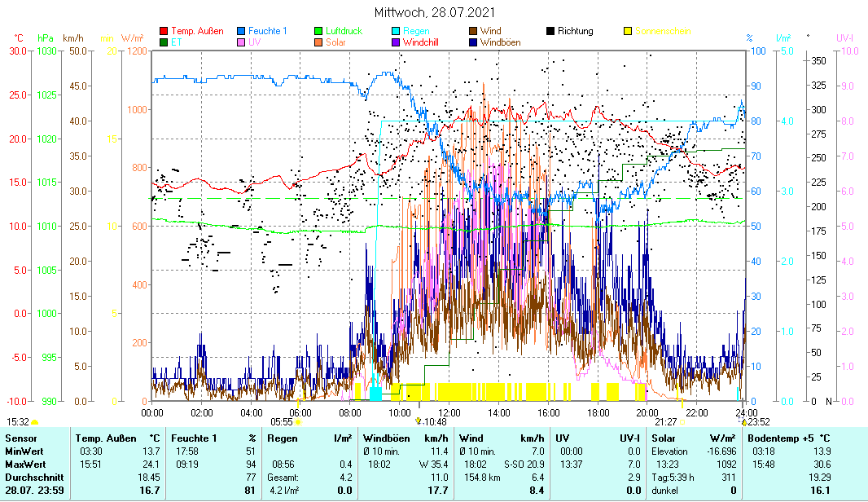Click the timestamp 28.07. 23:59
This screenshot has height=502, width=868.
click(x=34, y=491)
